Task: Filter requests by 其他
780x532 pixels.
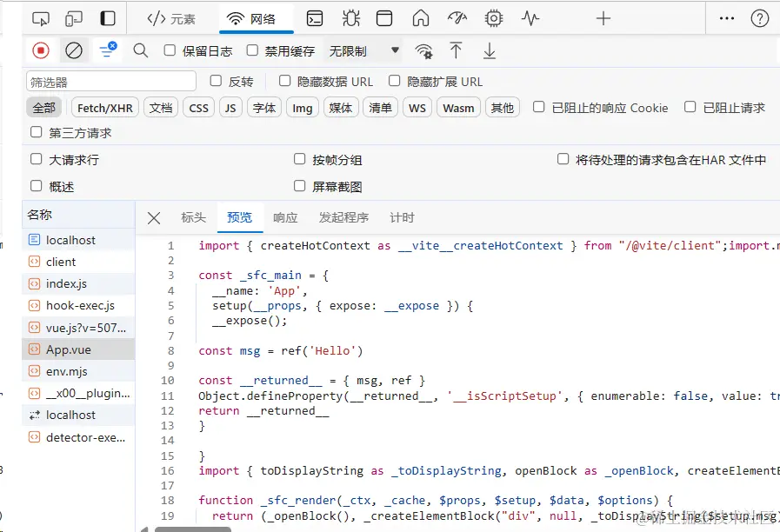Action: click(503, 108)
